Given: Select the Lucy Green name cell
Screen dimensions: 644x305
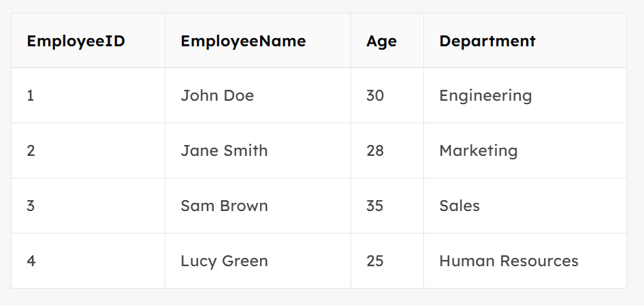Looking at the screenshot, I should tap(258, 261).
